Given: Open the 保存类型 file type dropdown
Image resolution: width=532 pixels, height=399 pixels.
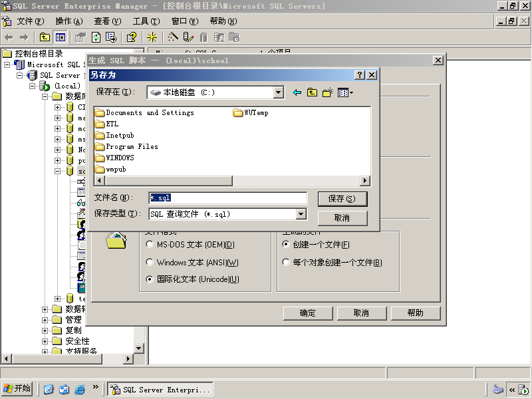Looking at the screenshot, I should [x=301, y=213].
